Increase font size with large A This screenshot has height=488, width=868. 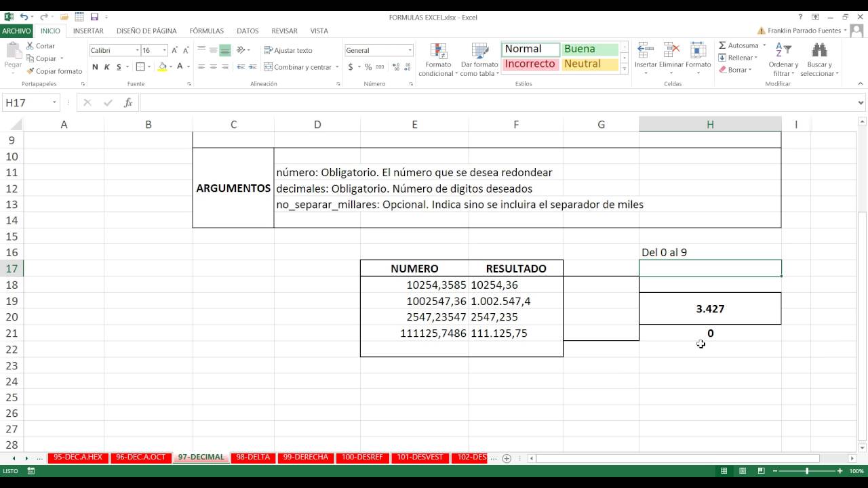click(x=174, y=50)
